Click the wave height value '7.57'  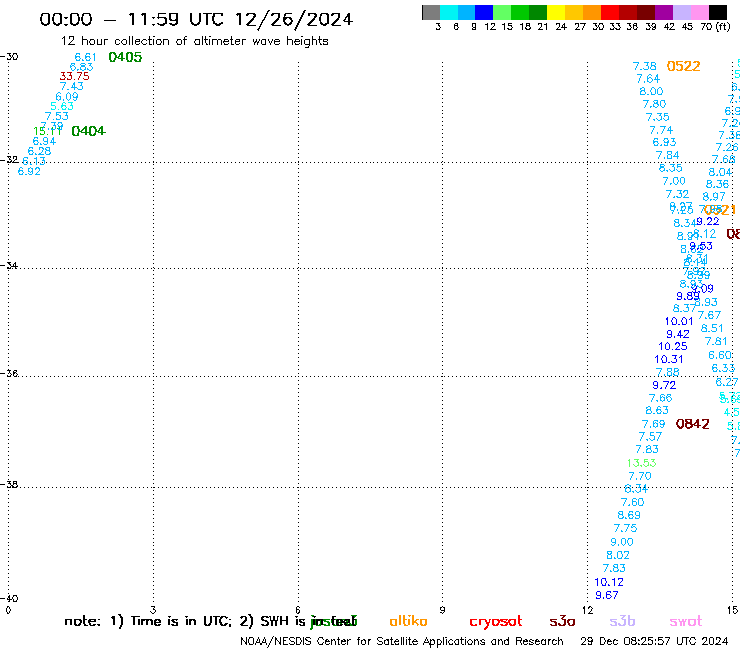[x=650, y=437]
